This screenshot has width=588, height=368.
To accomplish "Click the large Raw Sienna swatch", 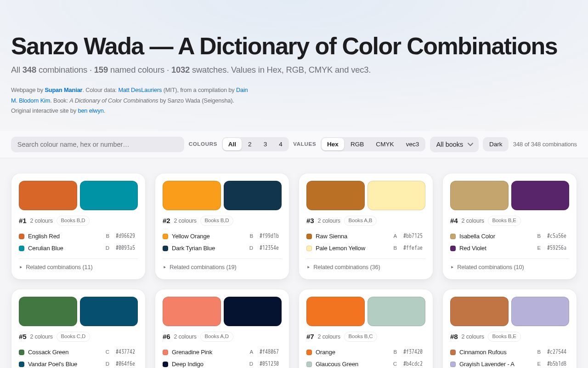I will pos(335,195).
